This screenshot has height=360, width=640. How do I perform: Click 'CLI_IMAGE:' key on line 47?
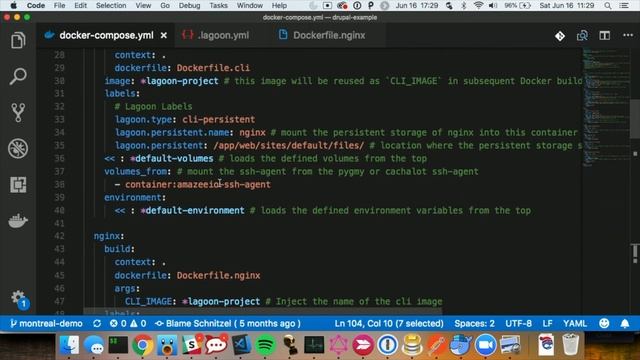click(151, 302)
